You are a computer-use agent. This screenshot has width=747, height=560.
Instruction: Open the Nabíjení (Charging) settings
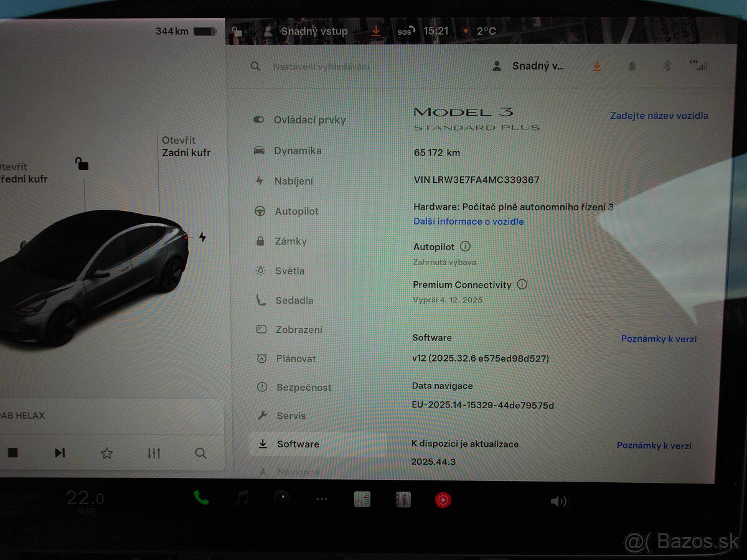(x=293, y=181)
